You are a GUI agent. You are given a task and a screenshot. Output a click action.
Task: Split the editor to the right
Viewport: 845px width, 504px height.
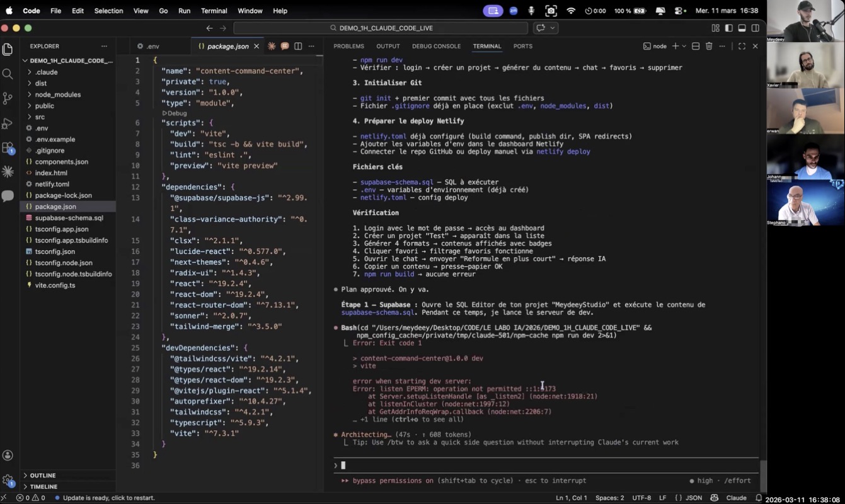[x=298, y=46]
